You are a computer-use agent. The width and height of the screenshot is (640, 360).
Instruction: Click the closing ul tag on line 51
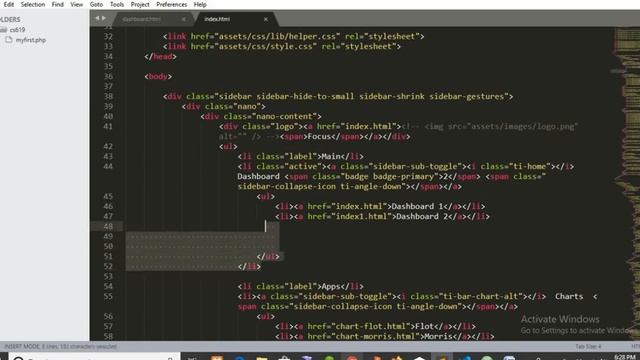point(268,256)
